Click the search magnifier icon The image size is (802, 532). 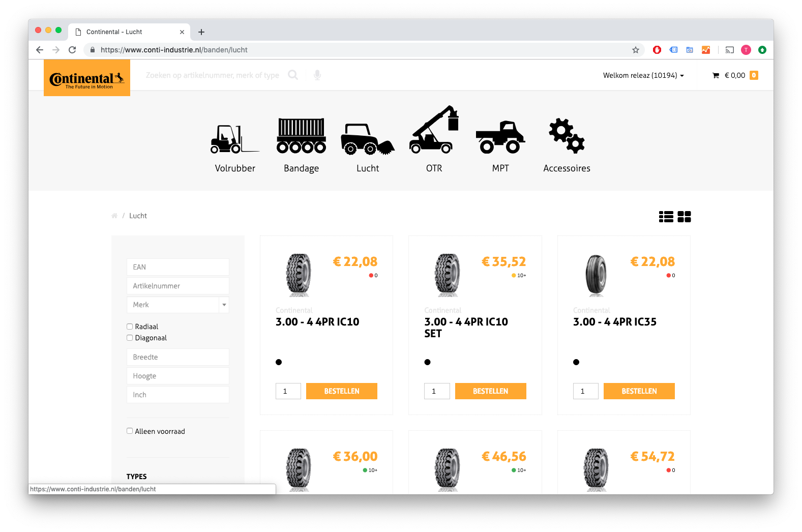pos(293,75)
